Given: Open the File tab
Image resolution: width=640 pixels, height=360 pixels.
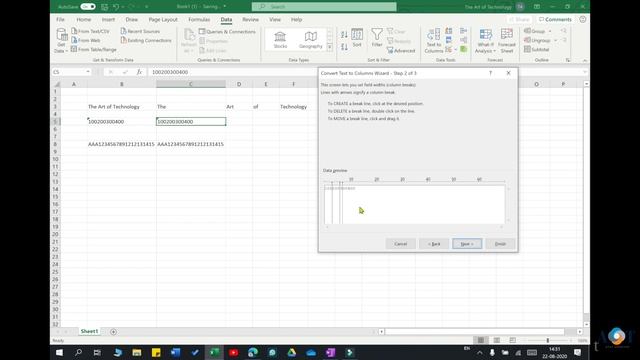Looking at the screenshot, I should tap(60, 19).
